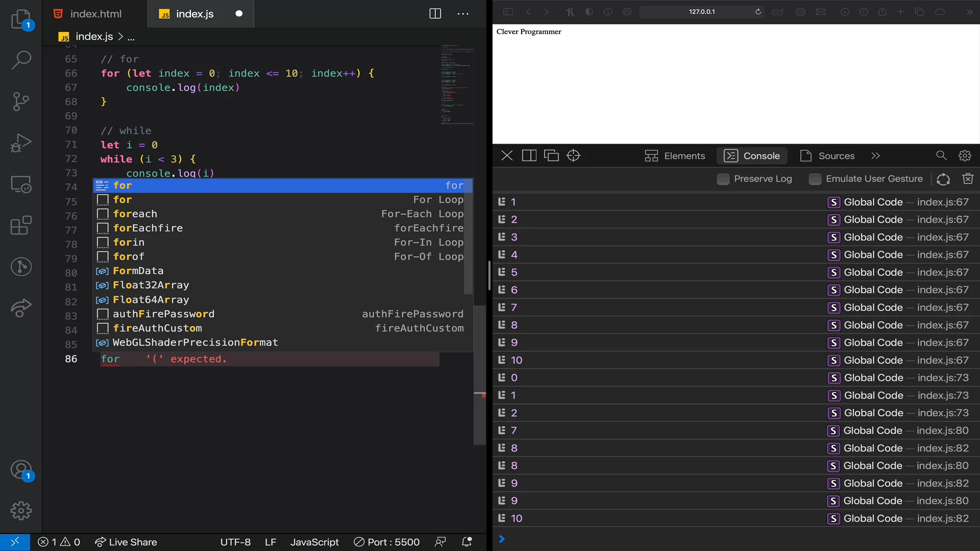Toggle the split editor layout icon
The height and width of the screenshot is (551, 980).
click(435, 14)
